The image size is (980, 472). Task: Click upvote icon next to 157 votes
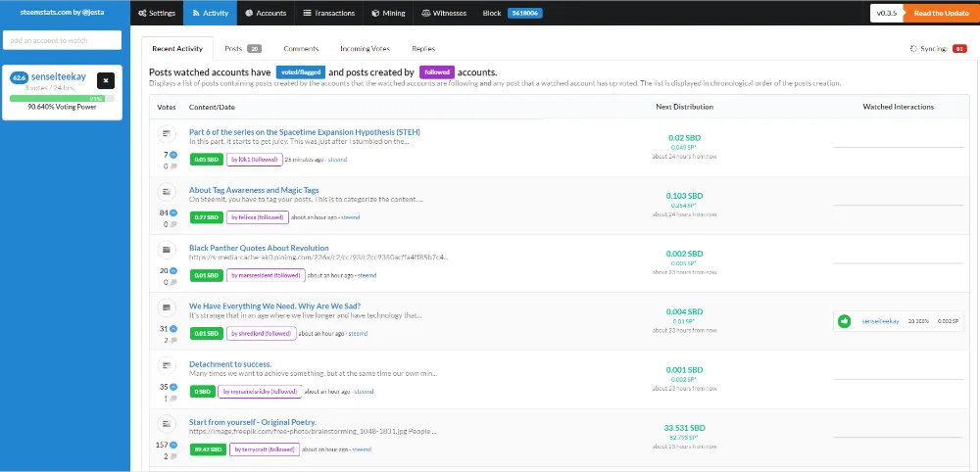point(173,446)
